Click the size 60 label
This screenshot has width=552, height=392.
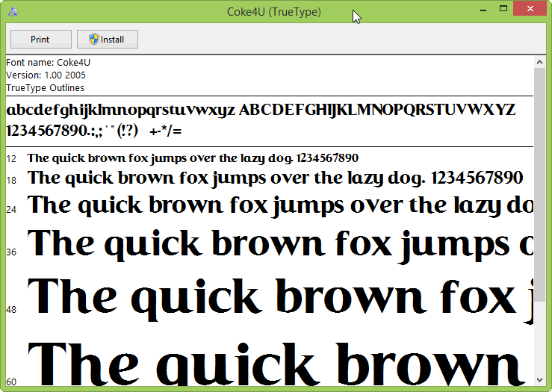coord(11,382)
